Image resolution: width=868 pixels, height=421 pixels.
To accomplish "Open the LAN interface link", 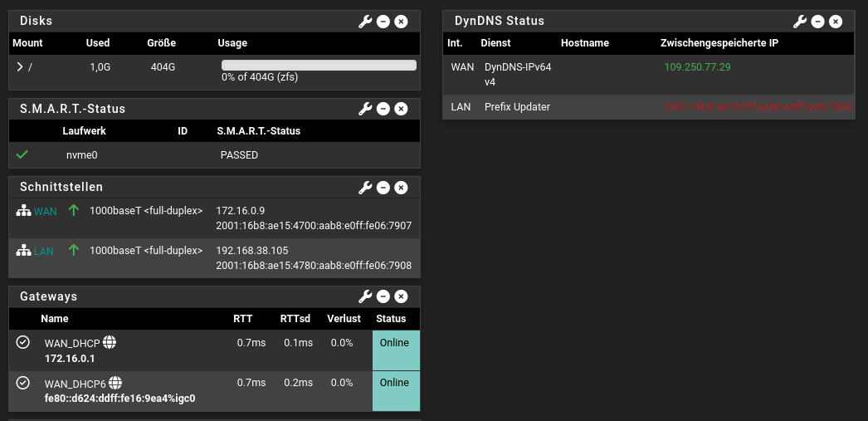I will [44, 251].
